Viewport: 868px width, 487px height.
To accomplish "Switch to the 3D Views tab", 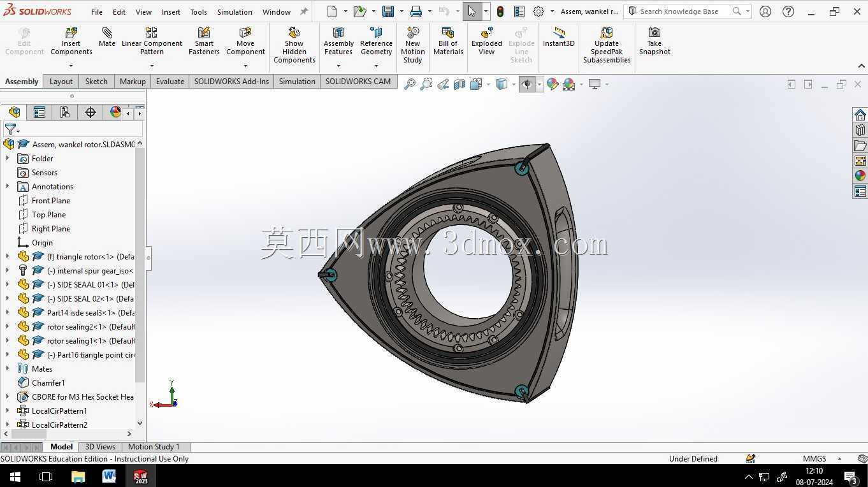I will [x=100, y=447].
